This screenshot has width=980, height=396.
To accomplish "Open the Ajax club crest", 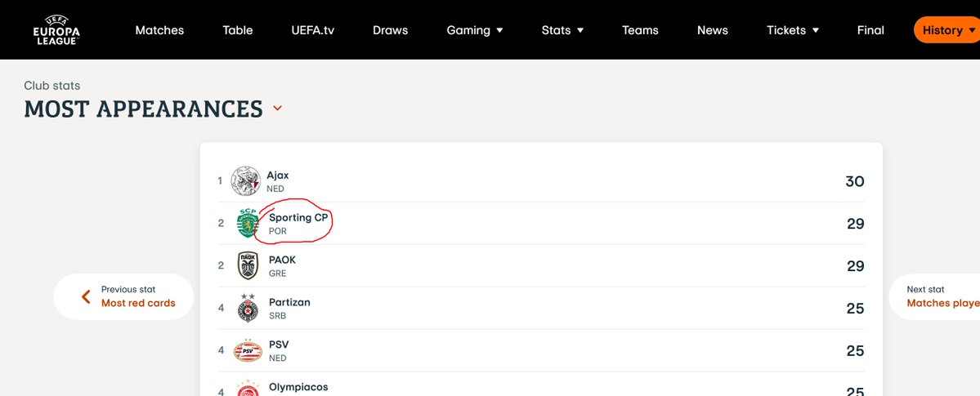I will point(246,181).
